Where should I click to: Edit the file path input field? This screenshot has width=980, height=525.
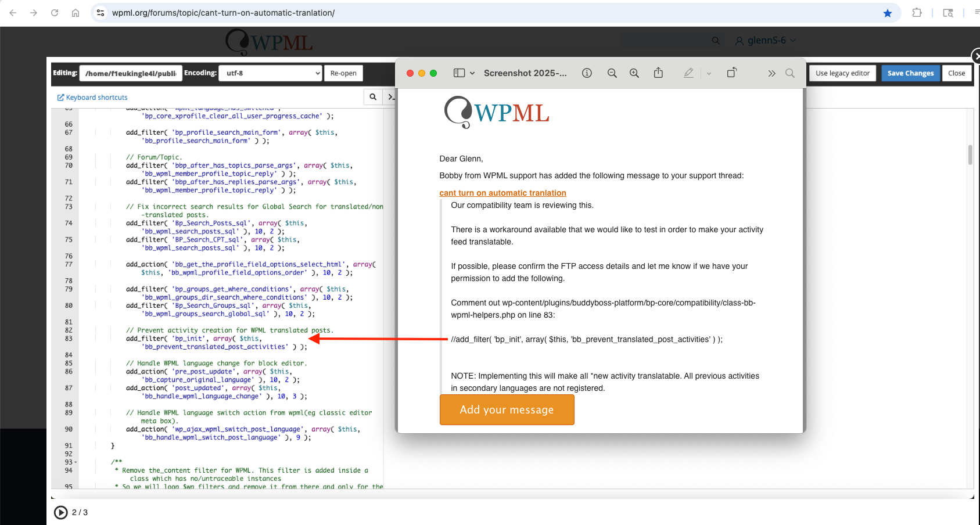(x=131, y=73)
